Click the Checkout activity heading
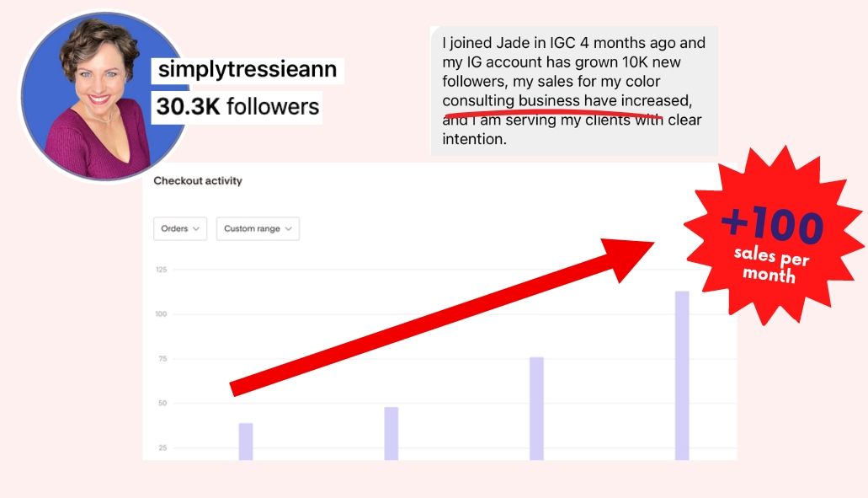868x498 pixels. 198,180
